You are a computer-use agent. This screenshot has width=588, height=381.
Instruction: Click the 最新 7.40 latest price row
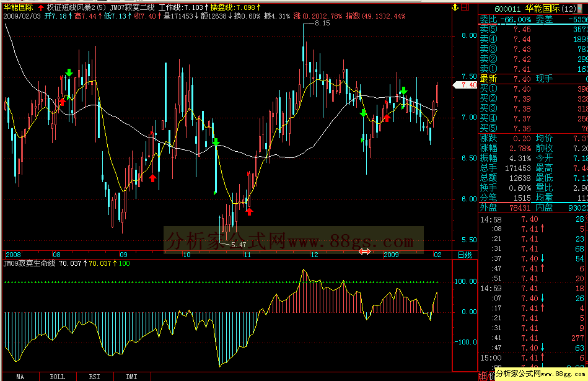click(x=533, y=79)
